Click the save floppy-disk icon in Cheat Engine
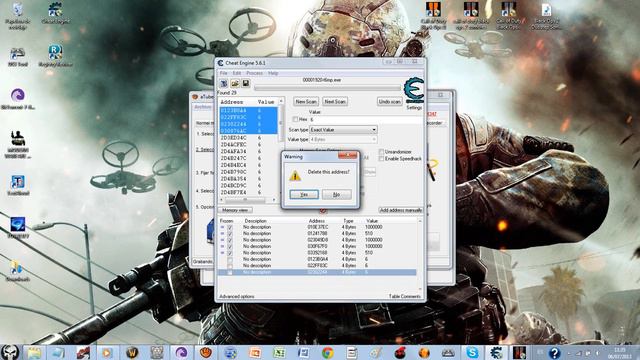This screenshot has width=640, height=360. tap(246, 83)
